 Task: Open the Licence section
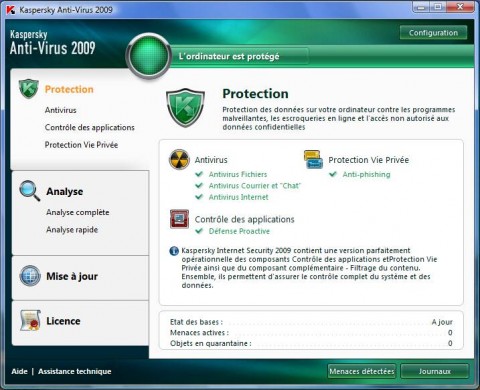coord(63,321)
